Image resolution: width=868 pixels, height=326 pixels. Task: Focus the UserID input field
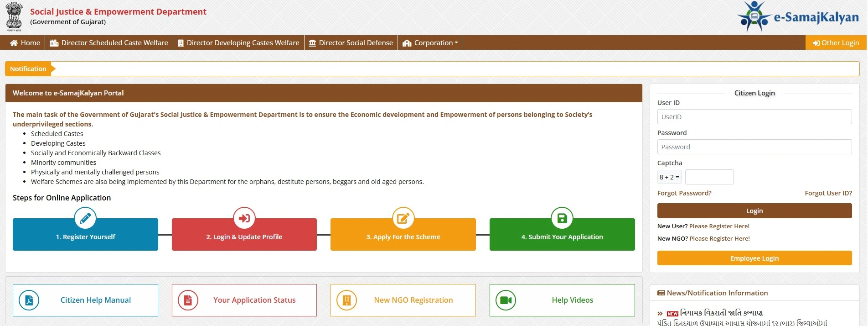click(754, 117)
